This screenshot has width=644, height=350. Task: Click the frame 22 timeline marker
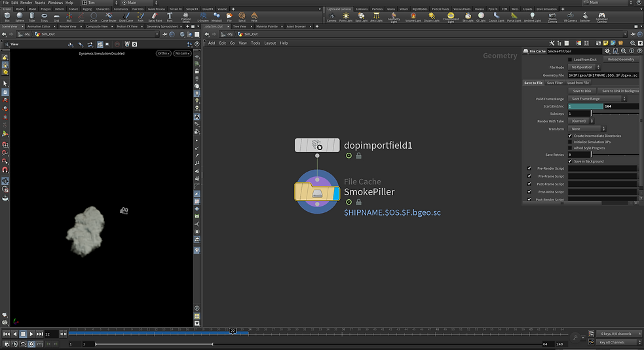tap(233, 331)
